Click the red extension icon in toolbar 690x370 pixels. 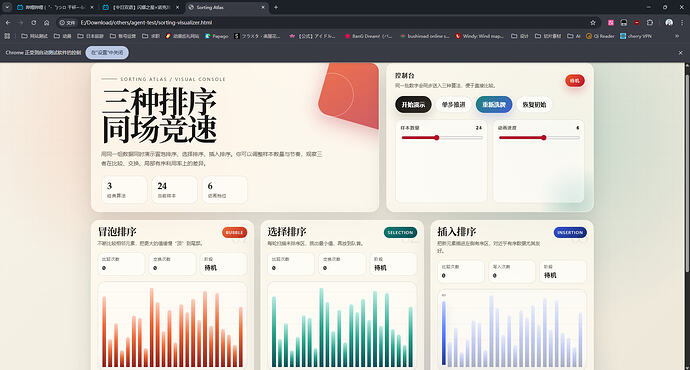(x=637, y=22)
